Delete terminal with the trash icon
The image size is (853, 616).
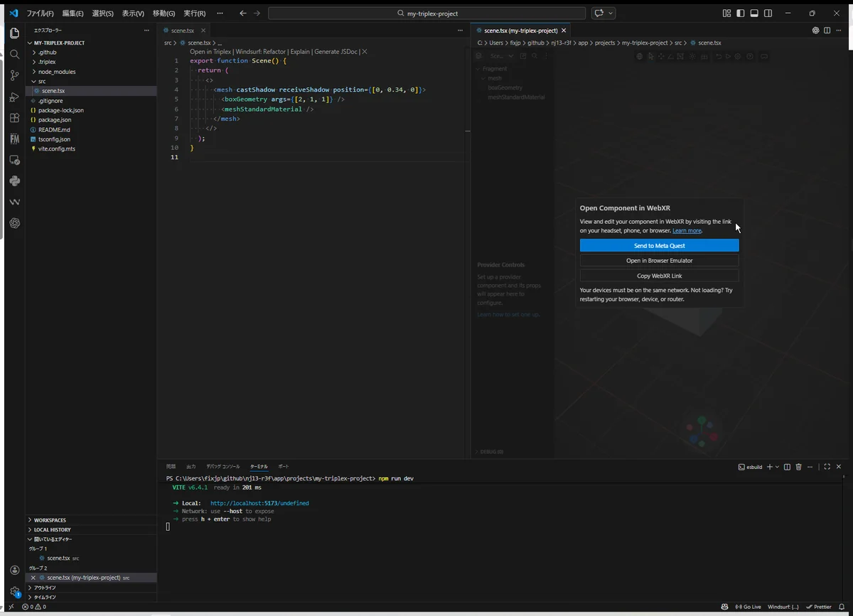pos(798,467)
